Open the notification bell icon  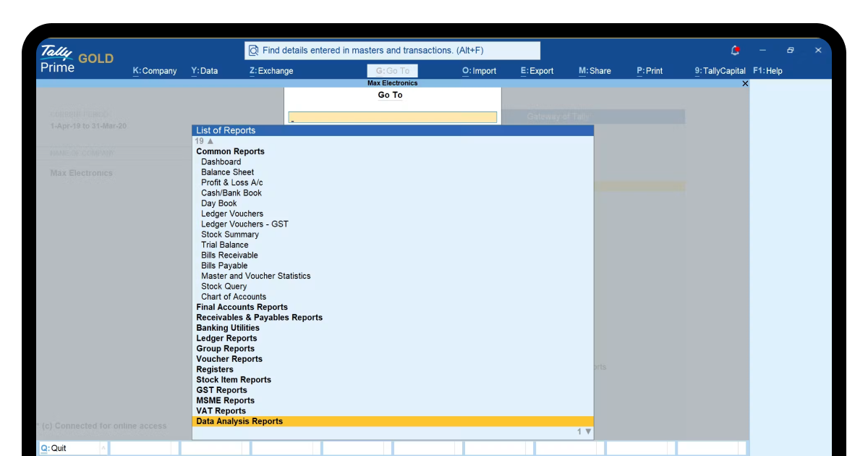[736, 50]
